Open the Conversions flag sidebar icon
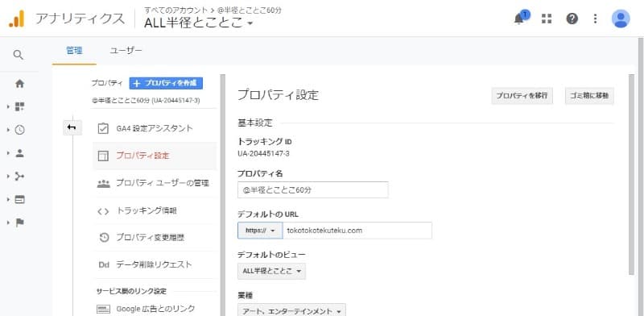Viewport: 644px width, 316px height. 19,222
